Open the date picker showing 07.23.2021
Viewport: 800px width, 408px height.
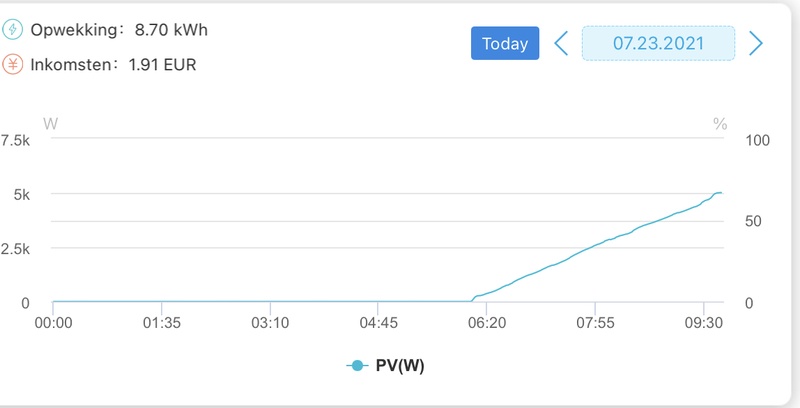pyautogui.click(x=658, y=44)
